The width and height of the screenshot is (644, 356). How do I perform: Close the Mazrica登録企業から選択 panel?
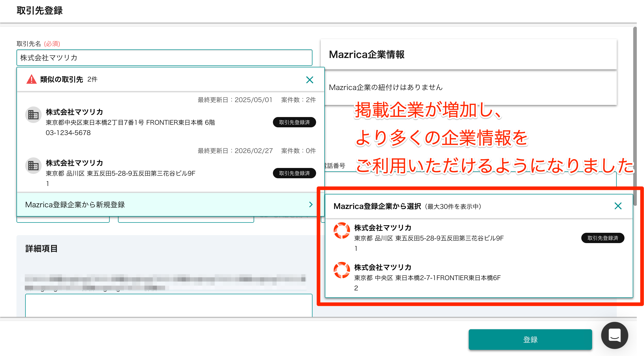618,206
